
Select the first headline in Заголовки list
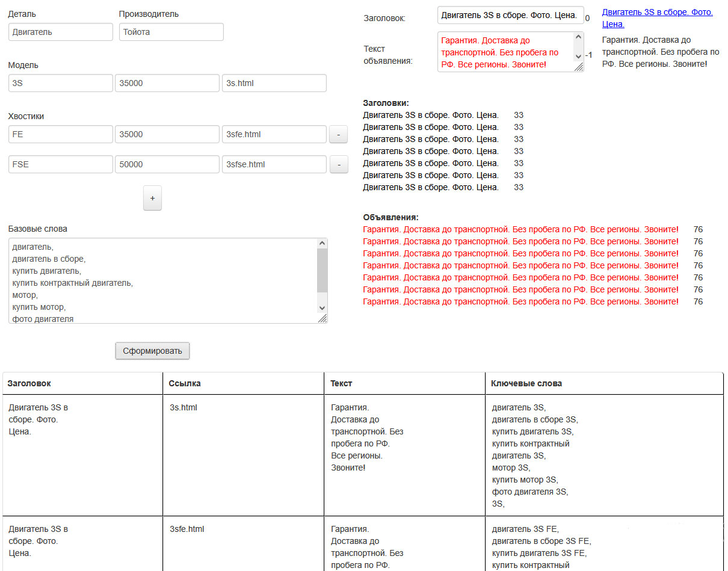[431, 115]
